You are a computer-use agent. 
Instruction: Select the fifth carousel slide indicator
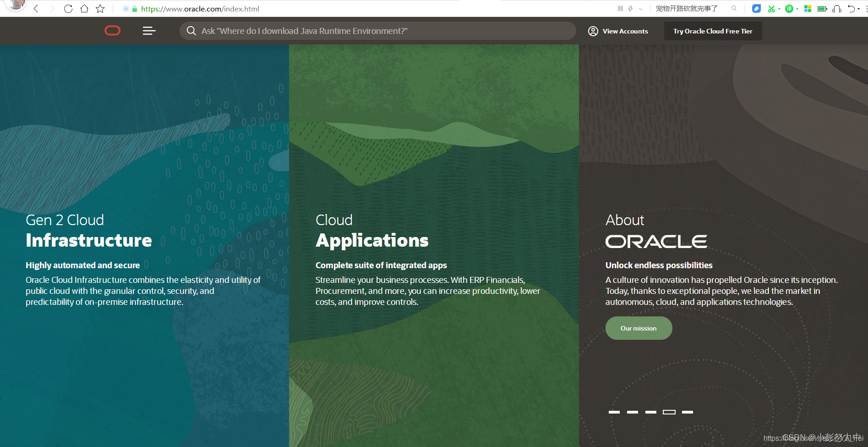[x=687, y=412]
